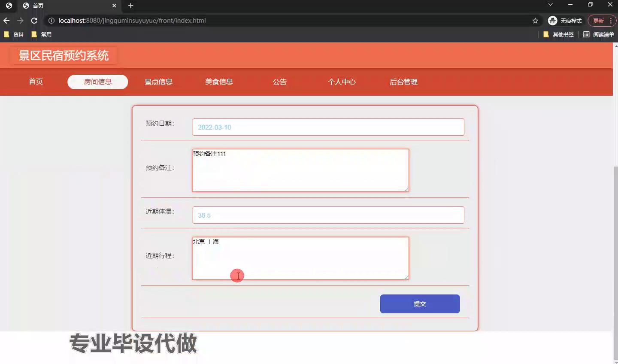Open the 其他书签 bookmarks folder
This screenshot has height=364, width=618.
(558, 34)
